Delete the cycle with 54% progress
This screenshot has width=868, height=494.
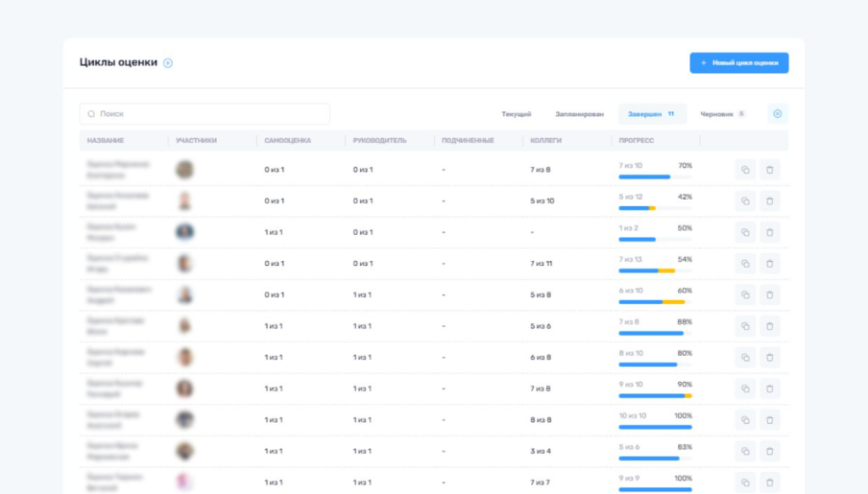pyautogui.click(x=770, y=264)
